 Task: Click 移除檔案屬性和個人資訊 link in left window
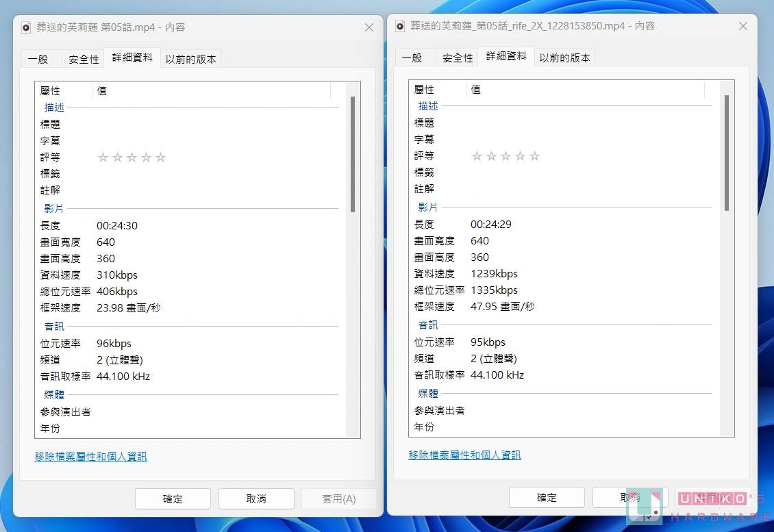click(91, 457)
